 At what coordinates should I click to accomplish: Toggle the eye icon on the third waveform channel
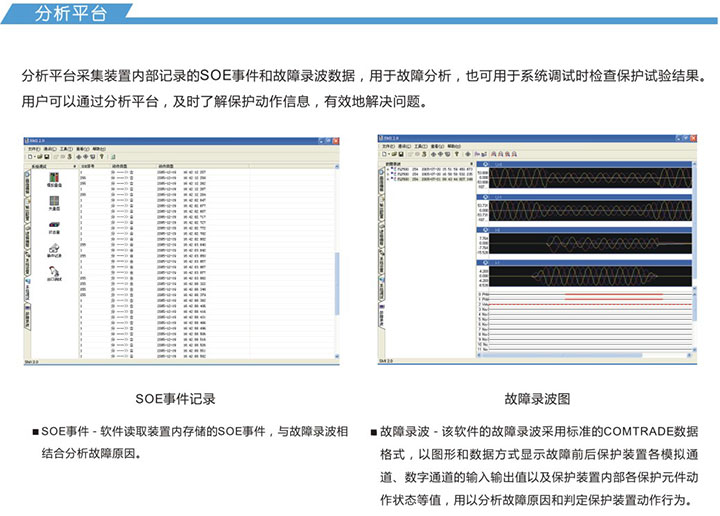pos(485,230)
